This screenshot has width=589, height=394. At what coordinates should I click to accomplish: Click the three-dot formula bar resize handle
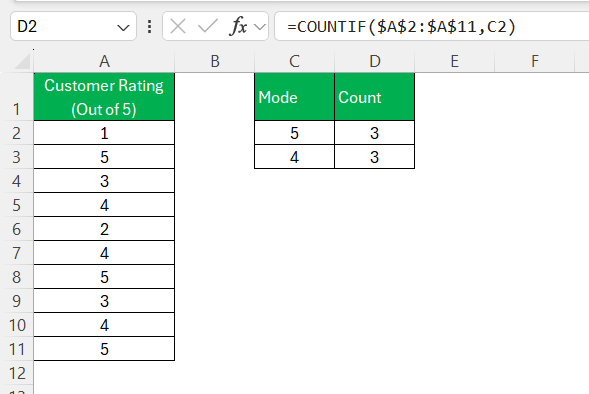150,27
